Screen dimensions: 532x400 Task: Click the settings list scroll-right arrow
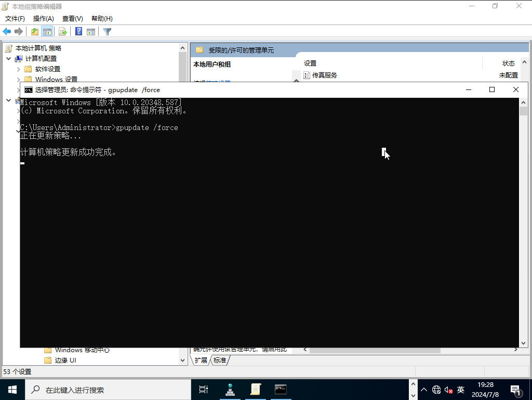coord(516,350)
